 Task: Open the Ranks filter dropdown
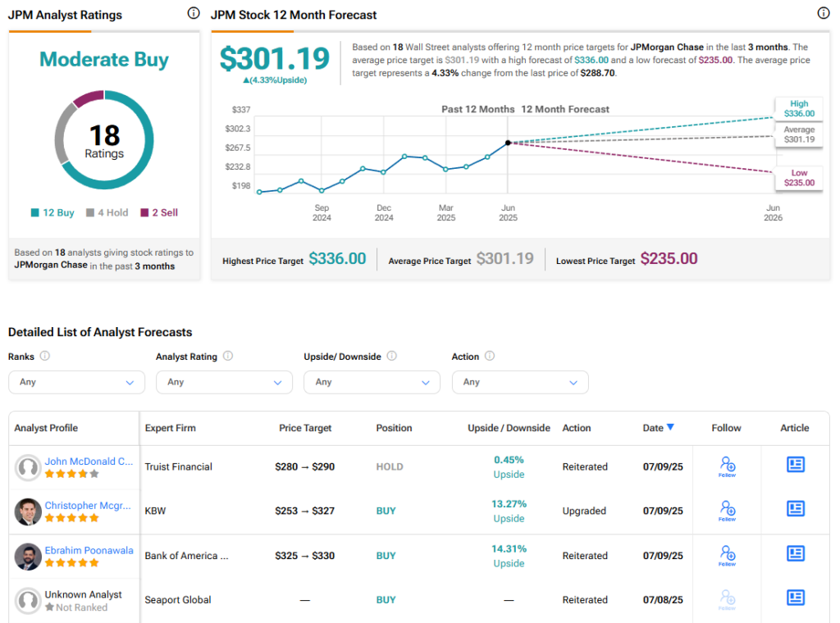(x=76, y=382)
